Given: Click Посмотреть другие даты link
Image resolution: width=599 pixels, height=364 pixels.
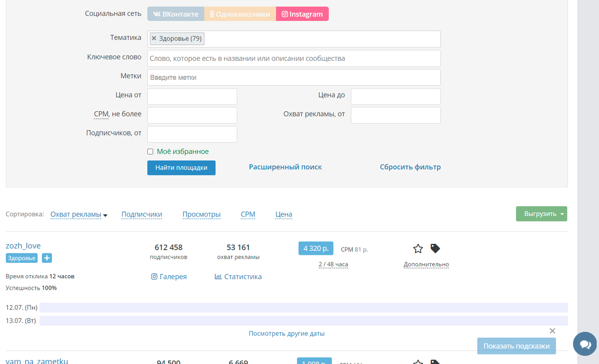Looking at the screenshot, I should (x=287, y=333).
